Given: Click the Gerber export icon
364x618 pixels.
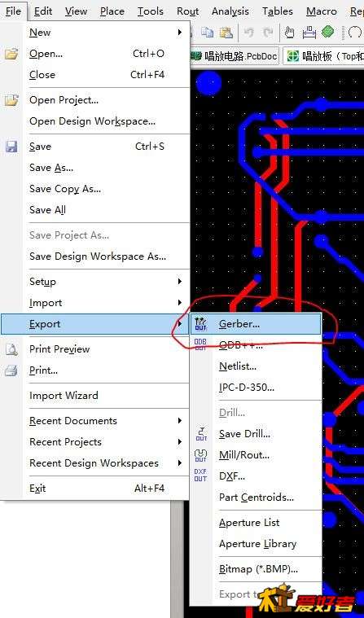Looking at the screenshot, I should pos(201,324).
